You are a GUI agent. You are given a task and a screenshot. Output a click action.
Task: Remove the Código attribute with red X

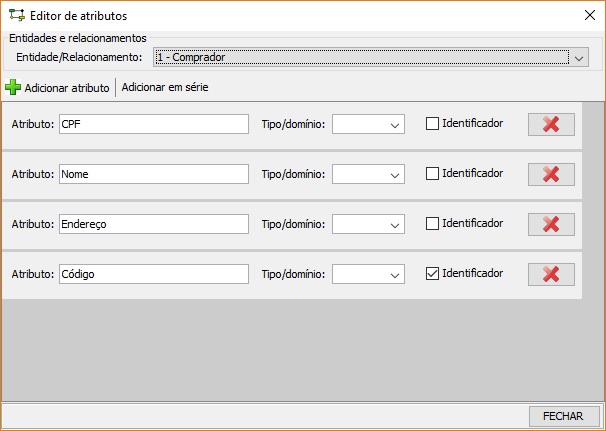pos(551,274)
